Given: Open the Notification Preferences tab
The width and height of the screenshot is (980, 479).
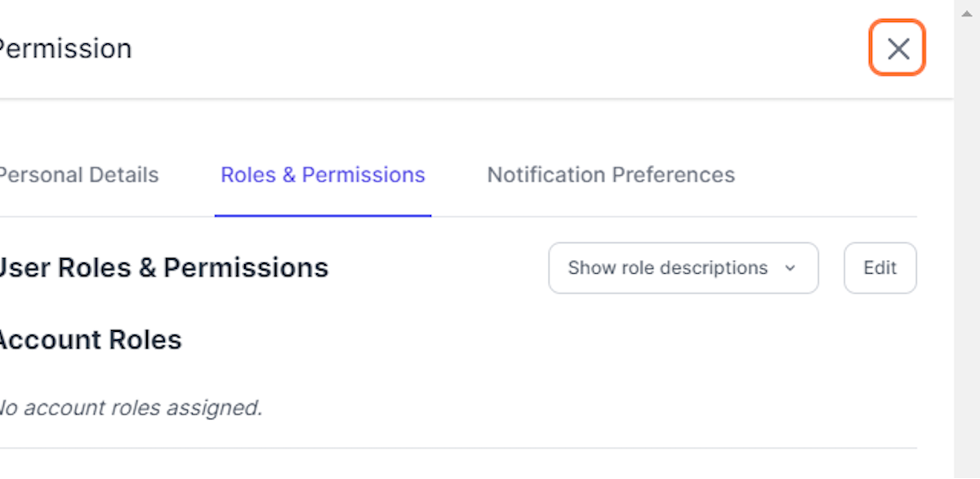Looking at the screenshot, I should tap(611, 175).
